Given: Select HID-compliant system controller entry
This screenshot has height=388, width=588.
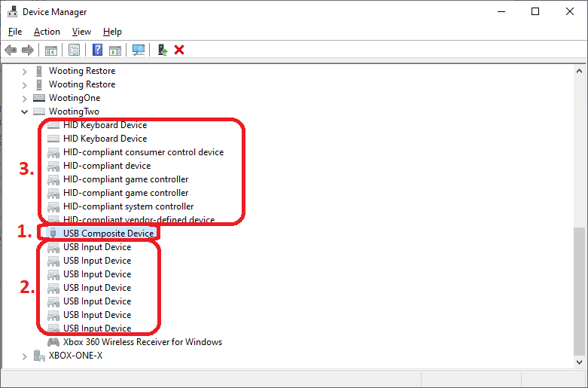Looking at the screenshot, I should (x=128, y=206).
